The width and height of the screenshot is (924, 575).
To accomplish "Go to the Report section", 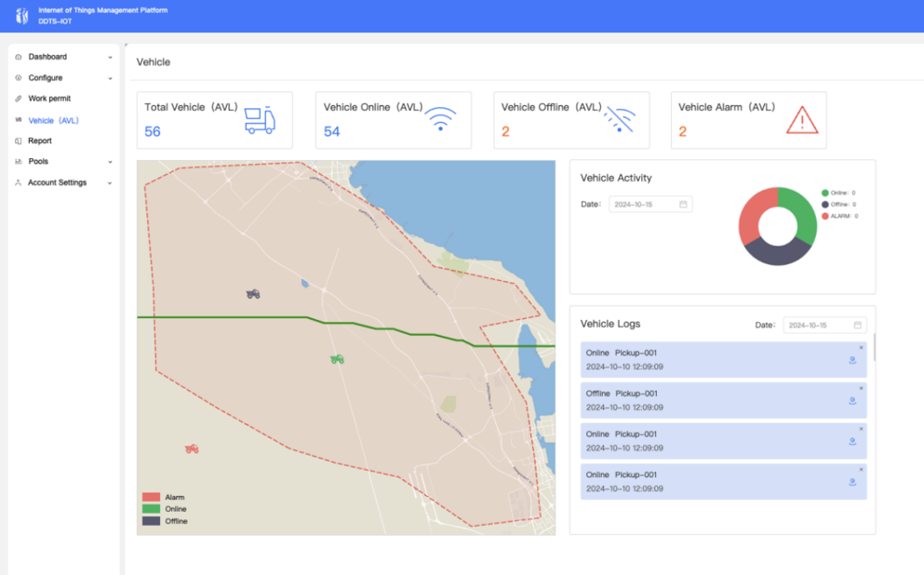I will (40, 141).
